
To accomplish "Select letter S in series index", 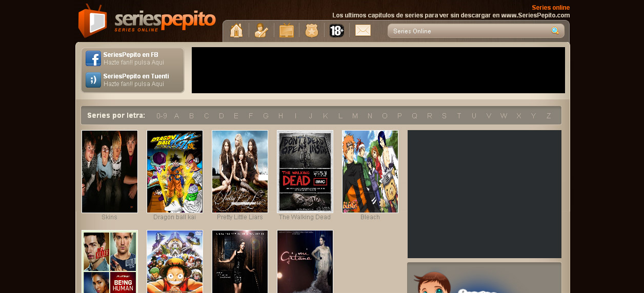I will pyautogui.click(x=444, y=116).
